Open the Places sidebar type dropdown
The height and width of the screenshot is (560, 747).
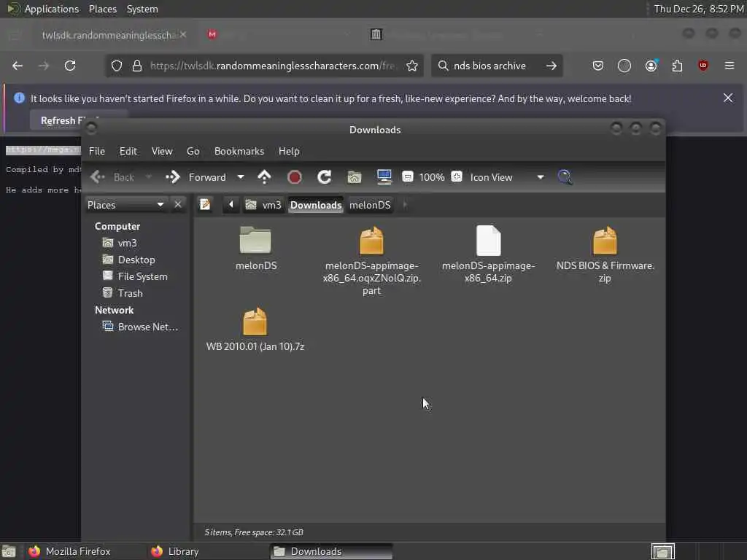click(x=125, y=205)
